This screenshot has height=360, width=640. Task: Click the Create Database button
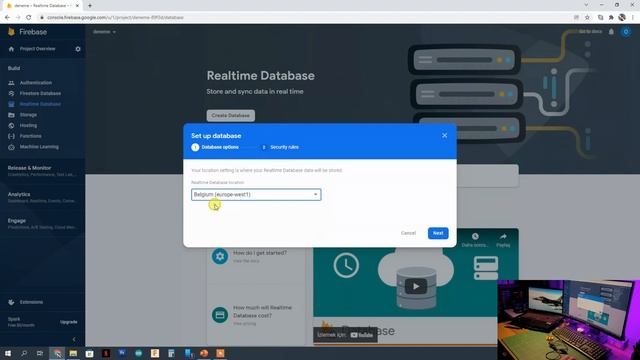tap(231, 116)
